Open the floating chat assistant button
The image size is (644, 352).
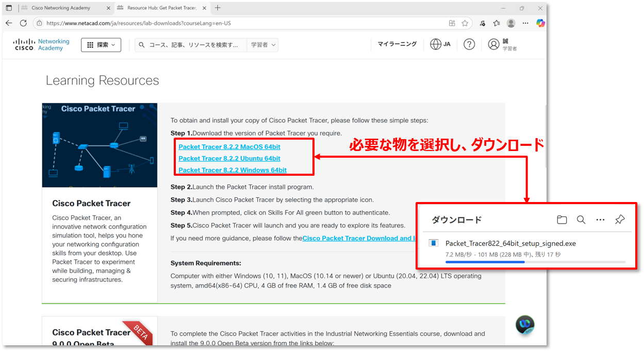[525, 325]
